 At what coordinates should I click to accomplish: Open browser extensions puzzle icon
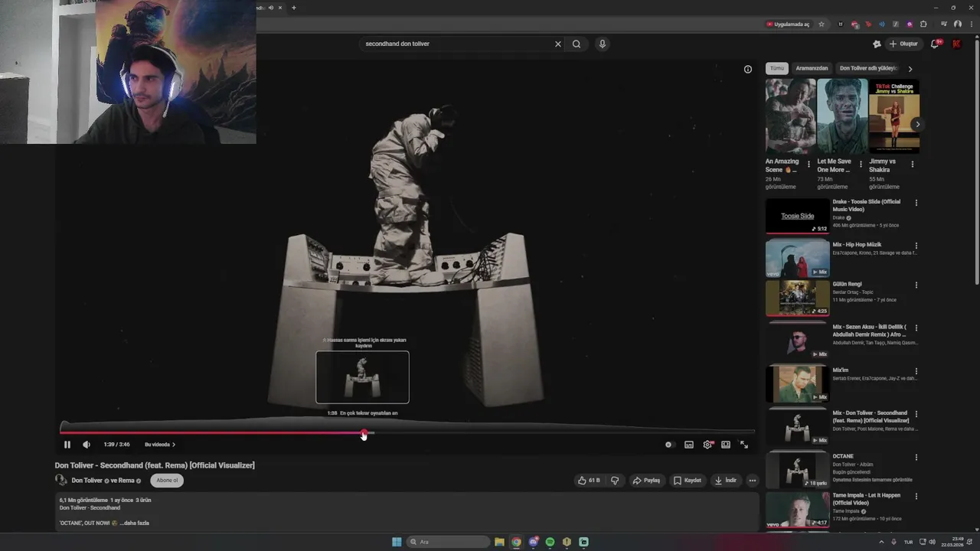tap(923, 24)
